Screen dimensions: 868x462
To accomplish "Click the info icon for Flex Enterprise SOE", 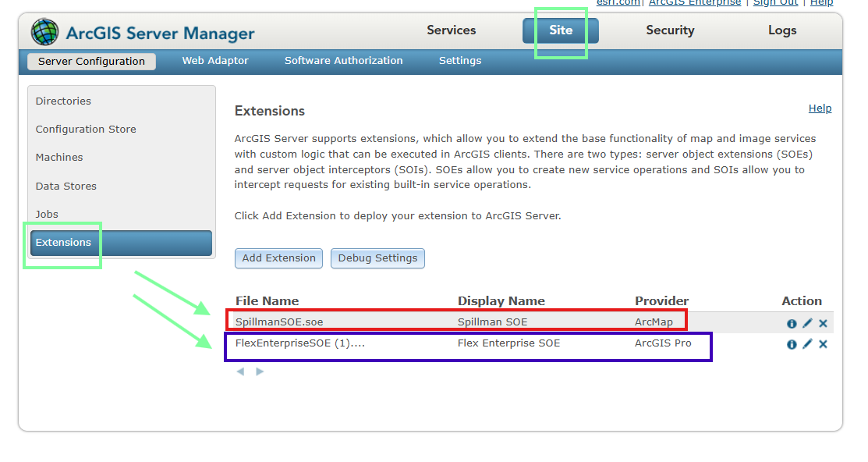I will (x=792, y=344).
